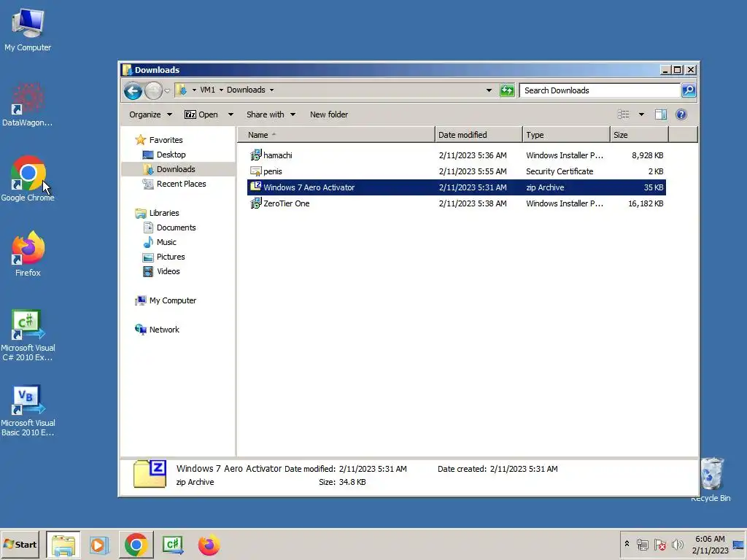Click the ZeroTier One file icon
The height and width of the screenshot is (560, 747).
tap(256, 203)
